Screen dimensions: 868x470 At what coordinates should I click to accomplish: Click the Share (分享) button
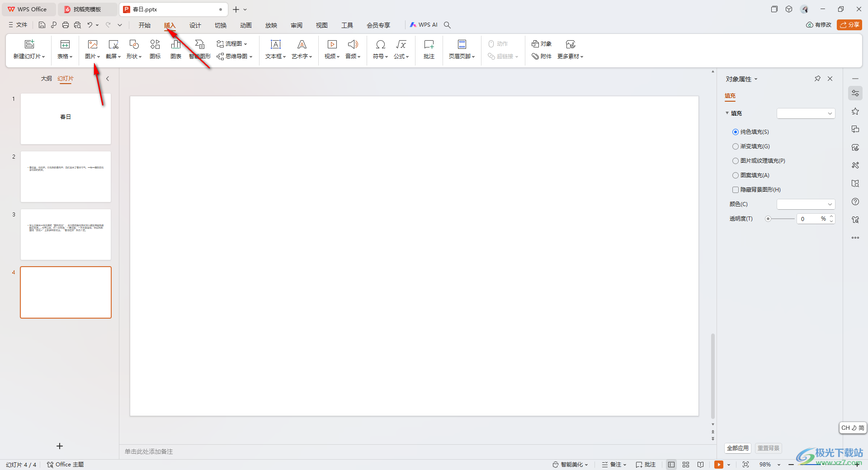click(849, 25)
